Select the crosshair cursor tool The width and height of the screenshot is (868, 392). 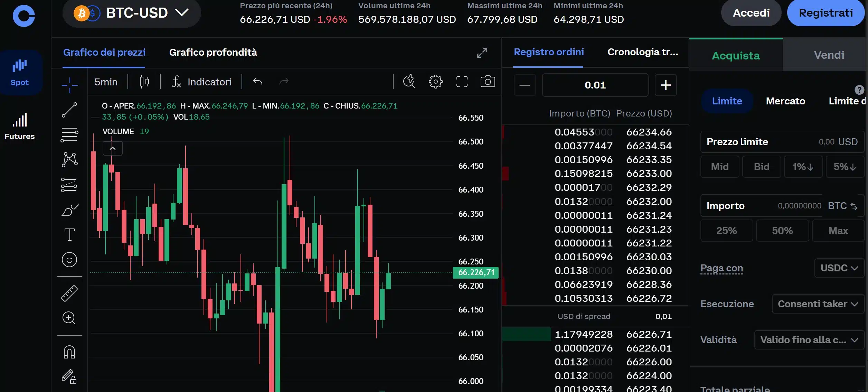point(69,85)
